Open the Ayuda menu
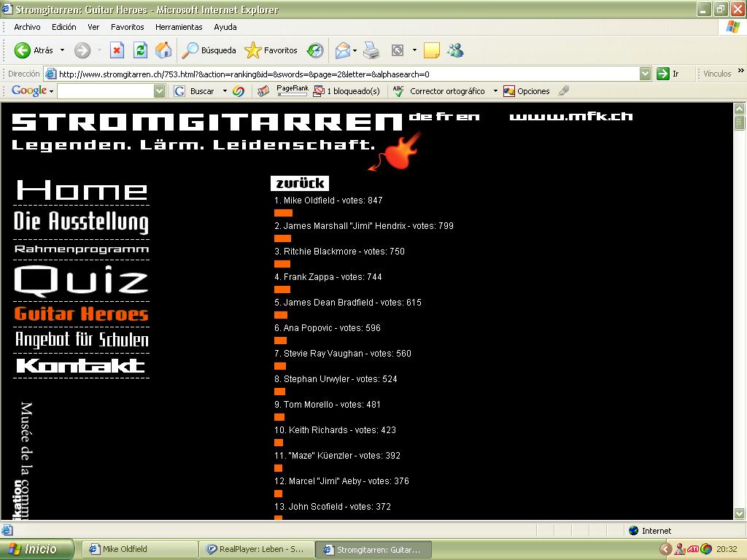Image resolution: width=747 pixels, height=560 pixels. click(x=225, y=27)
